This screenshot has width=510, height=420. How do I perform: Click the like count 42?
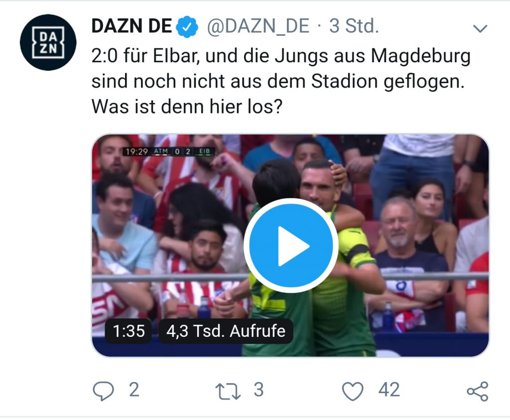click(389, 390)
